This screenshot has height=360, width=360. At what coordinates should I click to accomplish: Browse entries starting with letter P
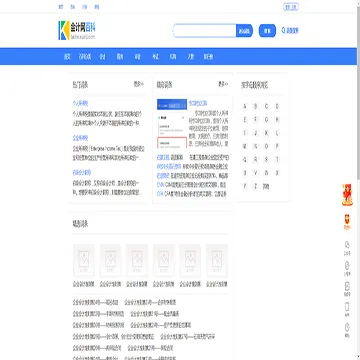[x=277, y=146]
